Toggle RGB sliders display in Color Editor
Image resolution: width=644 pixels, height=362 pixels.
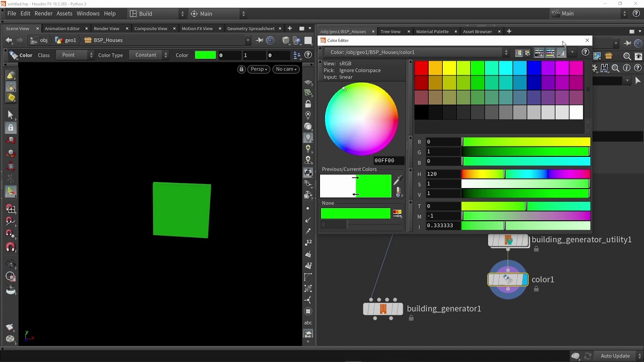(x=539, y=52)
